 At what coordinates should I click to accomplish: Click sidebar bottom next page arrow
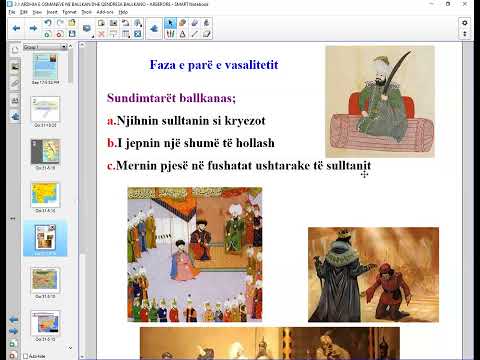[14, 331]
